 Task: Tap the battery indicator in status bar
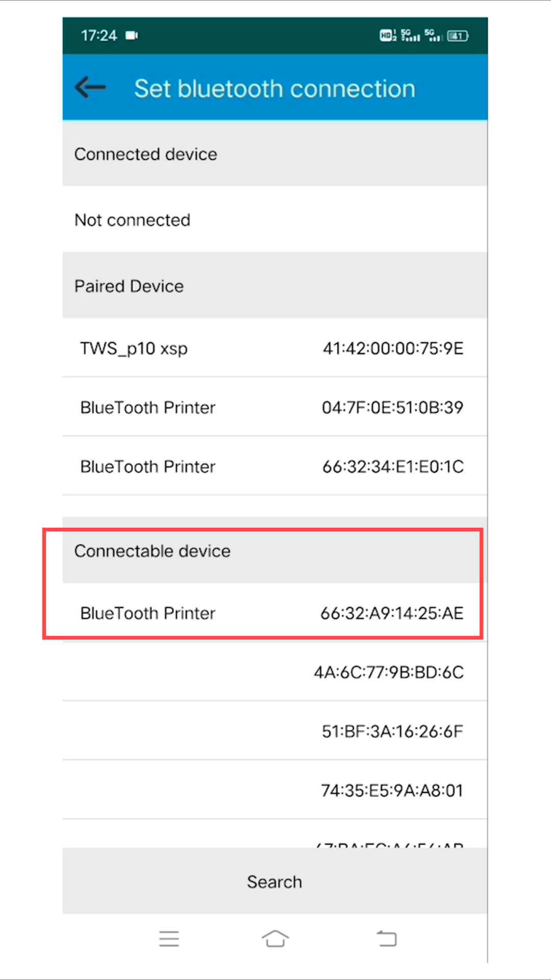click(x=458, y=36)
